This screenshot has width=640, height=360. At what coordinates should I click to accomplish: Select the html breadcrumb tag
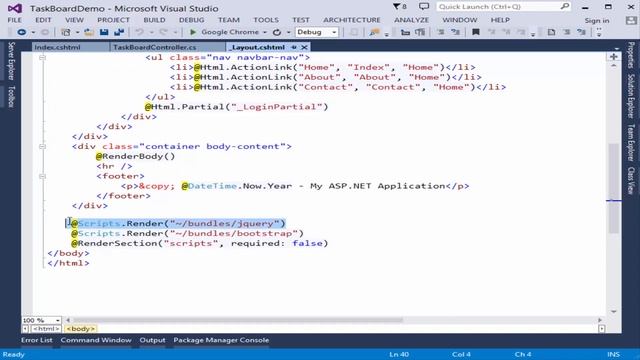pos(46,329)
